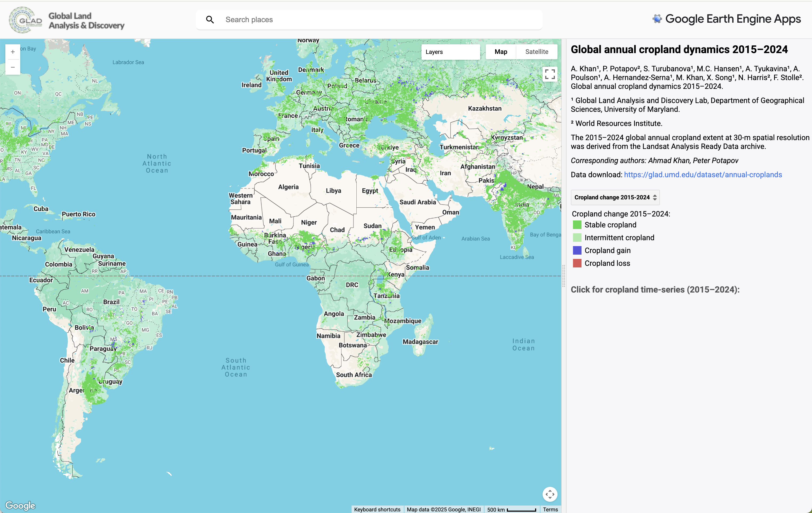
Task: Switch to Satellite view
Action: [536, 52]
